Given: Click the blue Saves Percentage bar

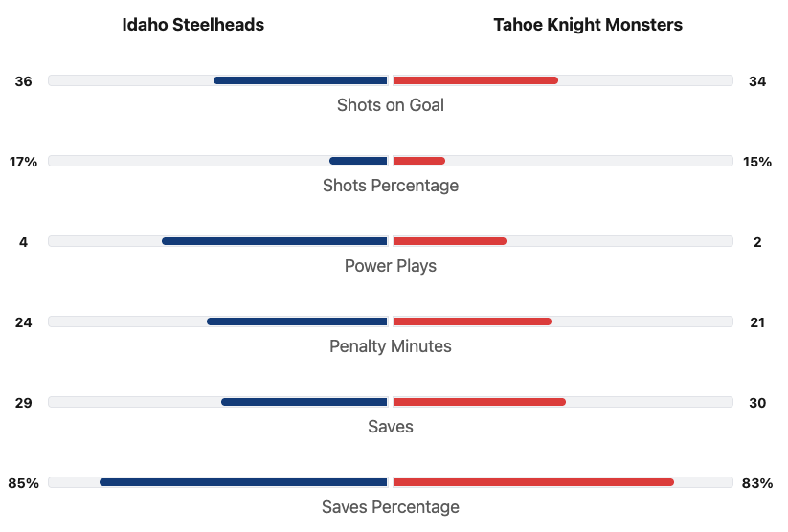Looking at the screenshot, I should (x=243, y=482).
